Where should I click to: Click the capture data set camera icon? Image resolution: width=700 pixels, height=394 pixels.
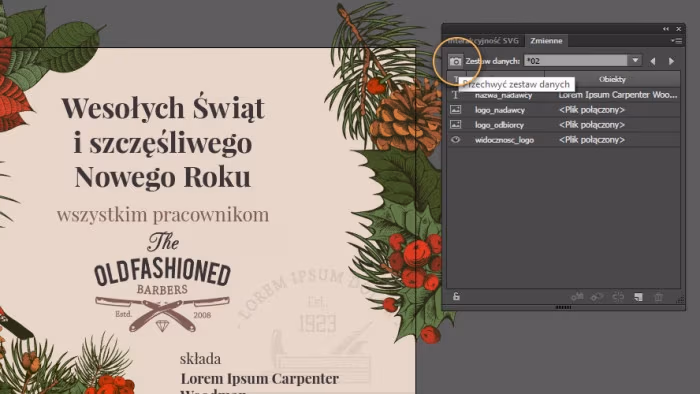click(455, 61)
